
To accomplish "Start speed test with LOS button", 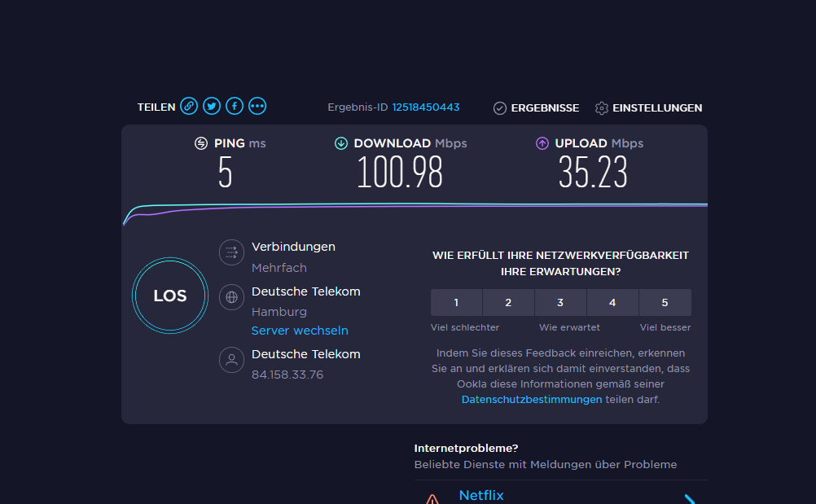I will coord(170,296).
